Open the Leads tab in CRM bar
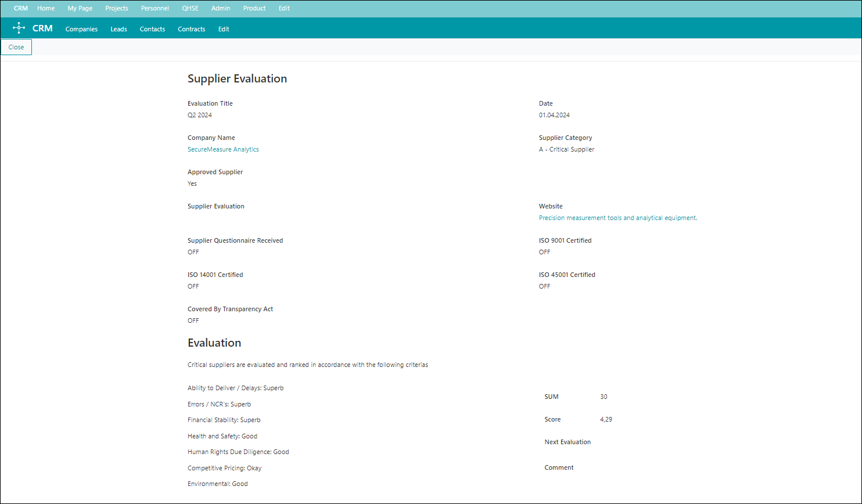This screenshot has height=504, width=862. tap(118, 29)
